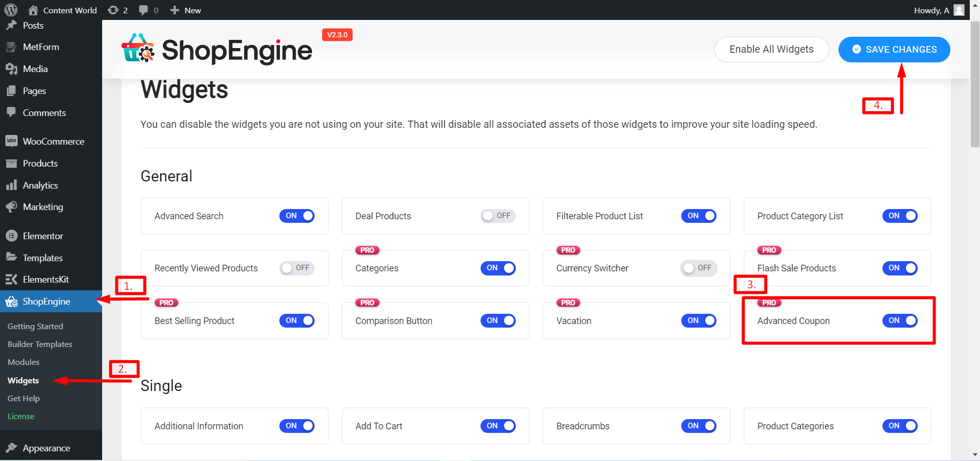The height and width of the screenshot is (461, 980).
Task: Click the WordPress logo icon
Action: (x=11, y=10)
